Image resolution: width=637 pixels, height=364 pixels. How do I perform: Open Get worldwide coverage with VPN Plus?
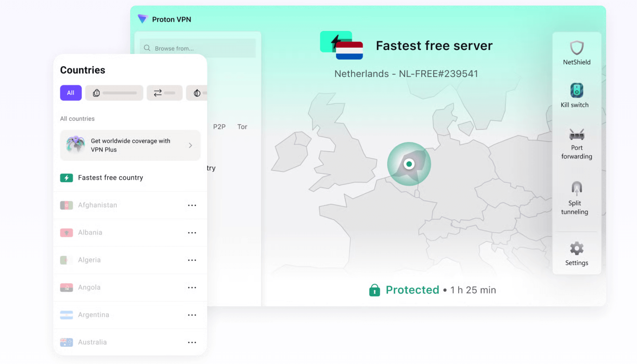coord(130,145)
